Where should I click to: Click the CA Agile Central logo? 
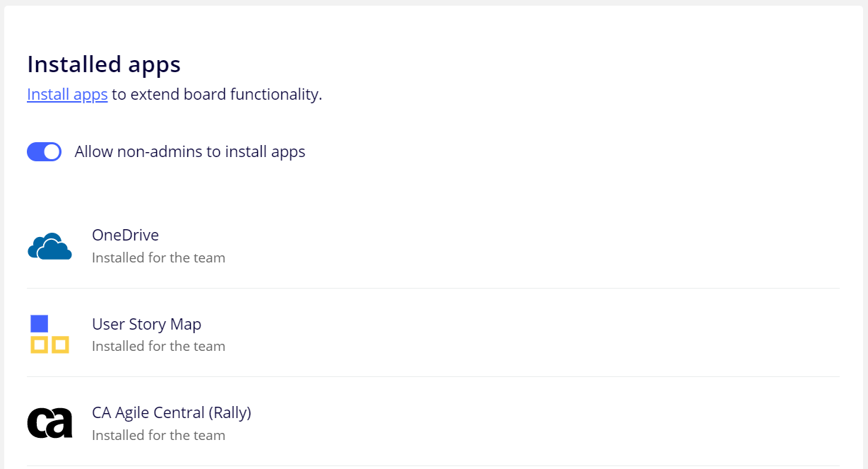coord(49,423)
